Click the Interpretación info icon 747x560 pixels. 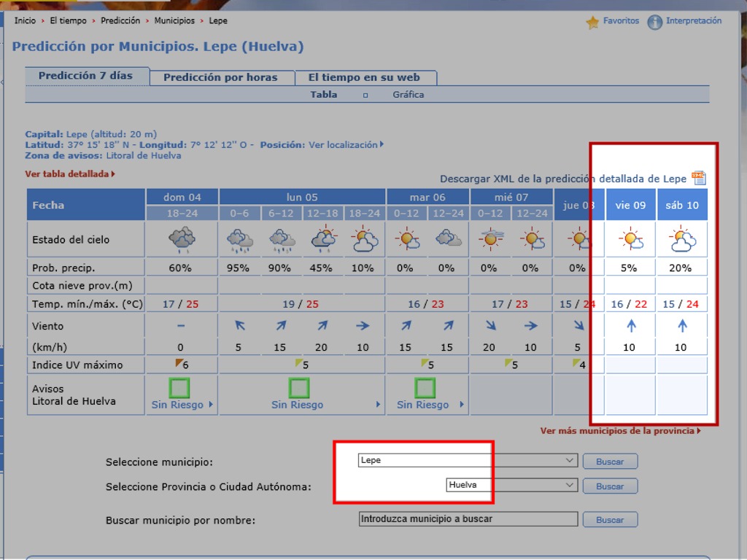pyautogui.click(x=654, y=22)
